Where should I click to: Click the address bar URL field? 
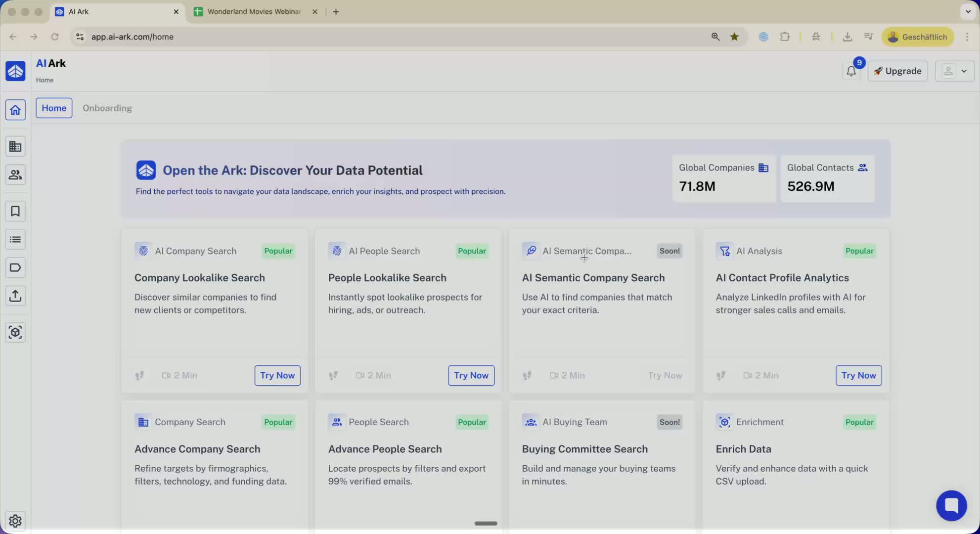[x=346, y=37]
